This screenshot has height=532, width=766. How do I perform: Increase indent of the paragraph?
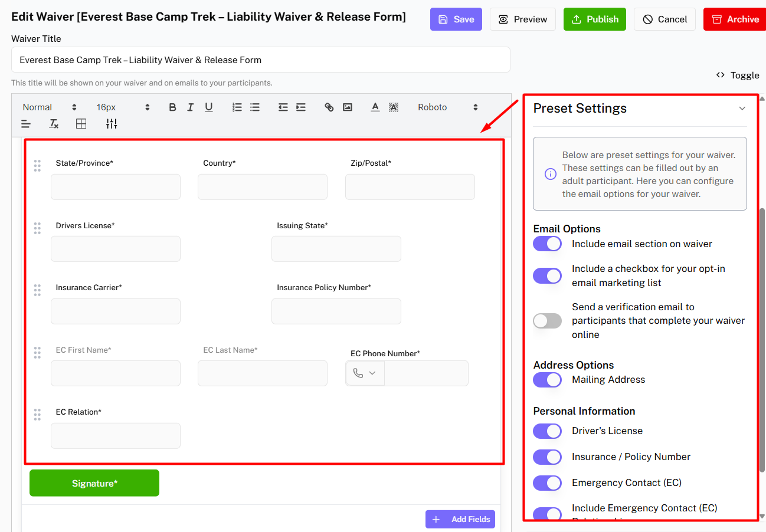click(x=301, y=107)
